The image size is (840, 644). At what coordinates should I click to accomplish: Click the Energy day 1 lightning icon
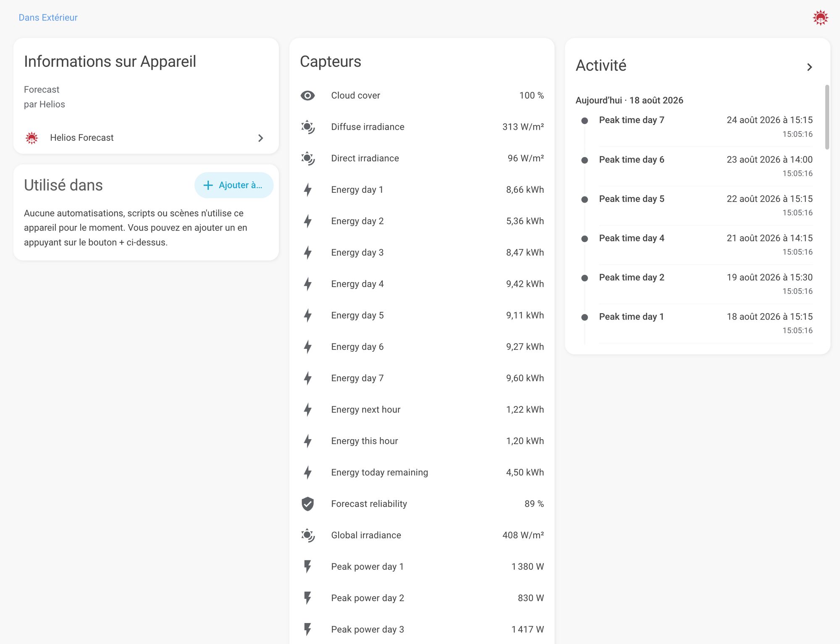(308, 190)
